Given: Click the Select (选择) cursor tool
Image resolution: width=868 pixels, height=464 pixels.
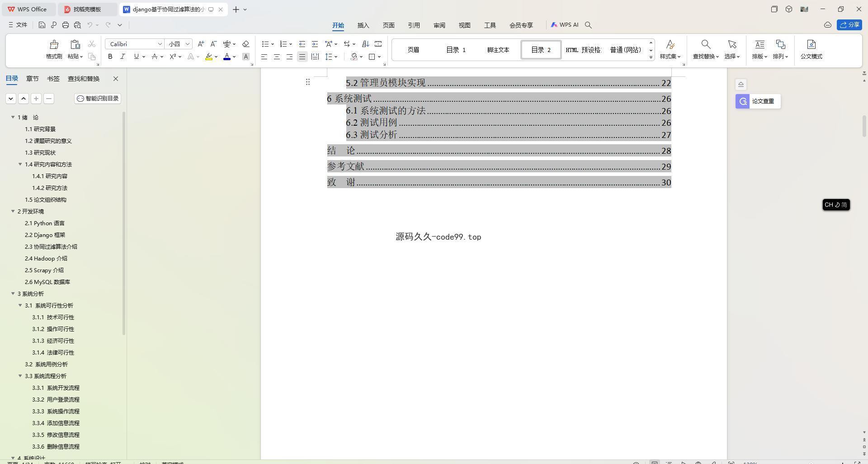Looking at the screenshot, I should tap(732, 44).
